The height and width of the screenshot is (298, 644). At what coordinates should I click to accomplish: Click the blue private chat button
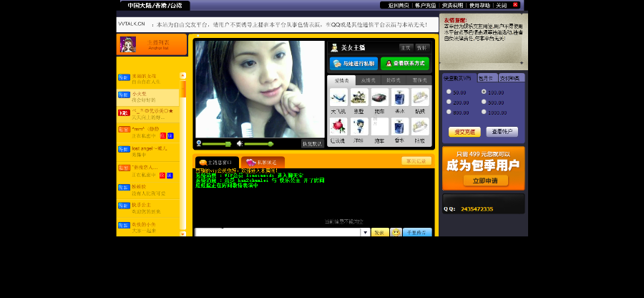[x=353, y=63]
